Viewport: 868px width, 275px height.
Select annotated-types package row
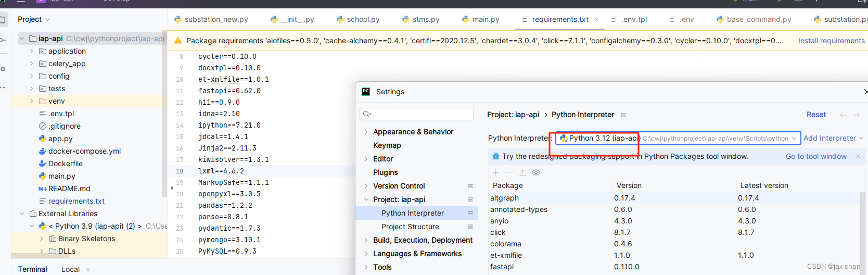pos(674,209)
